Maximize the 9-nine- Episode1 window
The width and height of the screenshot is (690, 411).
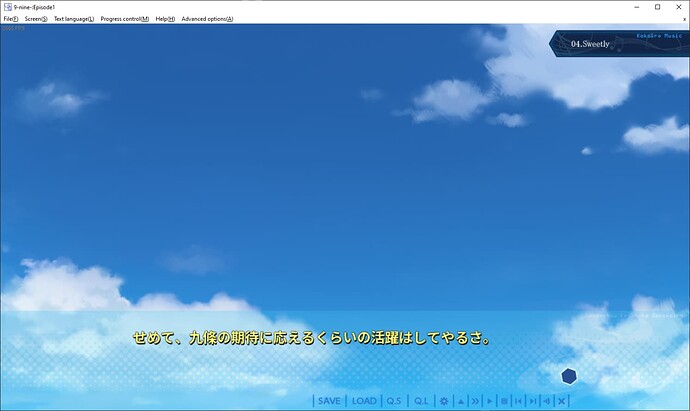[657, 7]
